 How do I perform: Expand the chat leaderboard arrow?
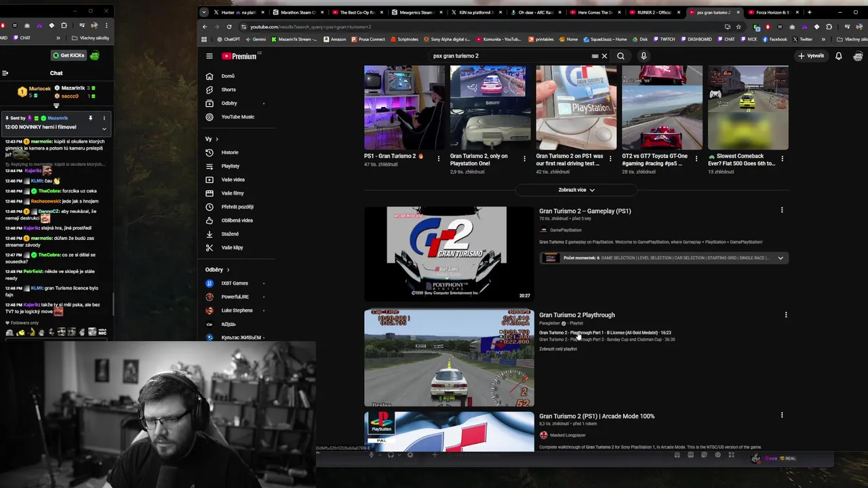pyautogui.click(x=56, y=106)
